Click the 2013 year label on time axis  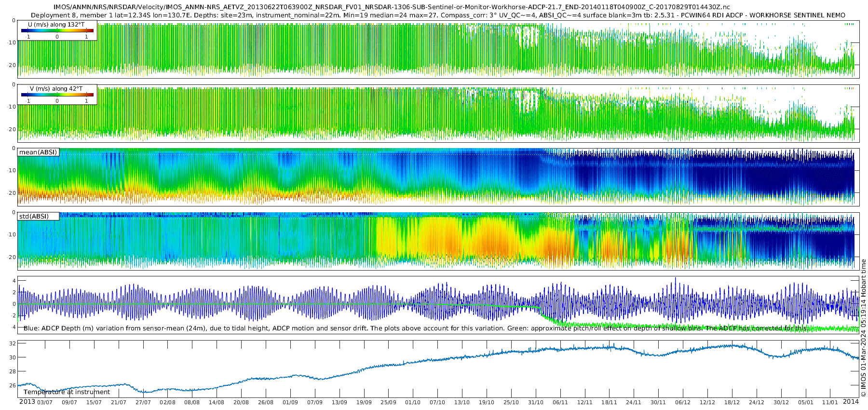[x=27, y=401]
